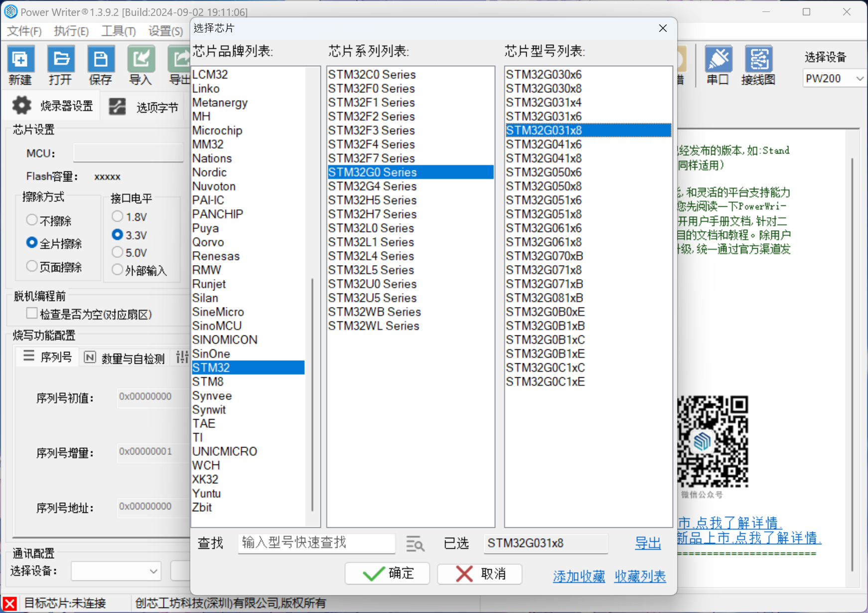Click the red X status icon in status bar
Viewport: 868px width, 613px height.
[9, 604]
